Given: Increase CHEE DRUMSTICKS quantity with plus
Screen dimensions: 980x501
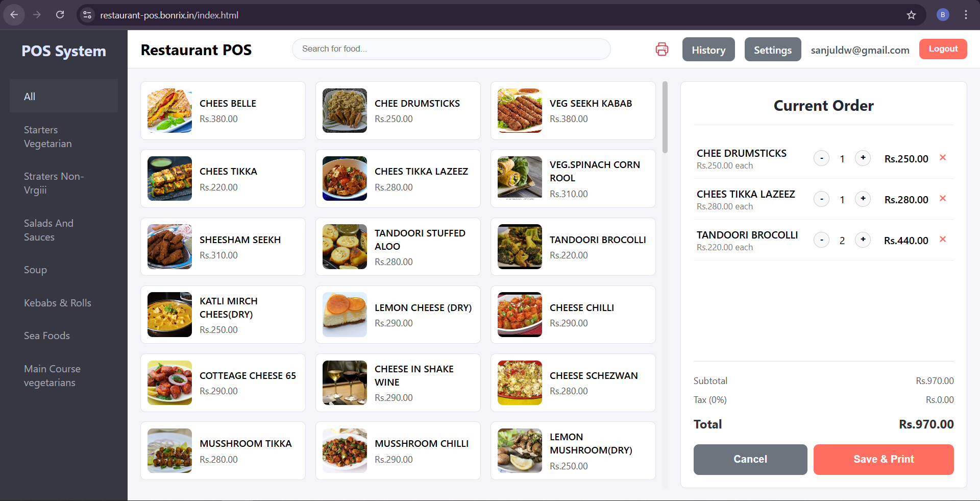Looking at the screenshot, I should click(863, 158).
